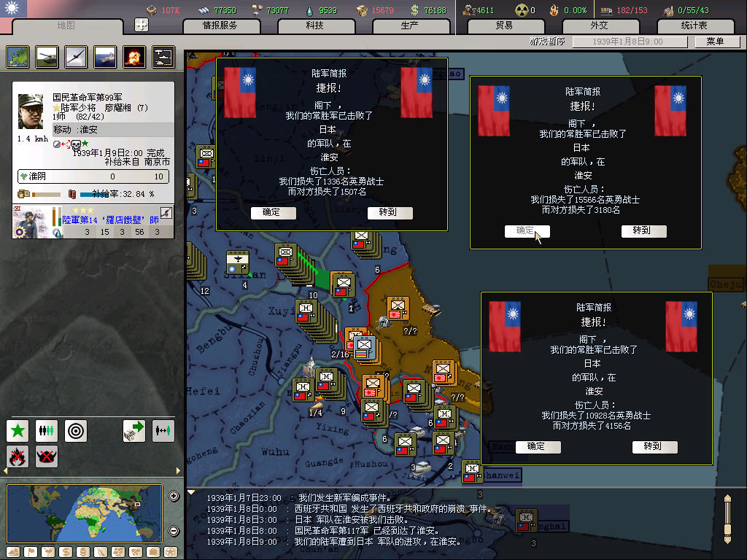Confirm the report with 1336 losses
747x560 pixels.
pos(273,212)
